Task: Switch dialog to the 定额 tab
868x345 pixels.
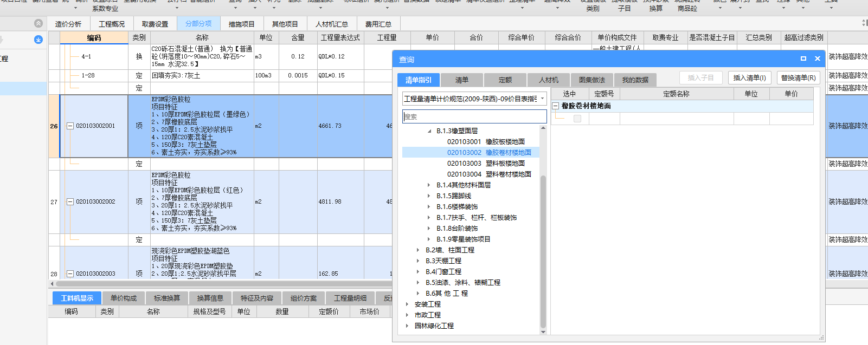Action: pyautogui.click(x=505, y=80)
